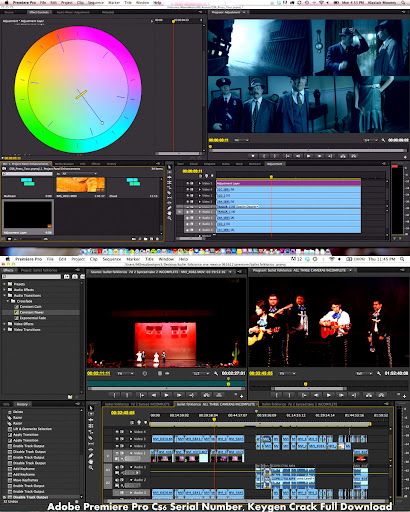This screenshot has height=512, width=410.
Task: Click playhead marker on lower Source monitor scrubber
Action: pyautogui.click(x=228, y=384)
